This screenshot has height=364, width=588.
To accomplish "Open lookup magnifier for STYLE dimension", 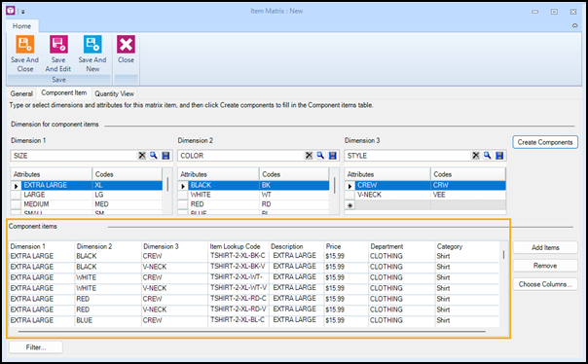I will (x=487, y=155).
